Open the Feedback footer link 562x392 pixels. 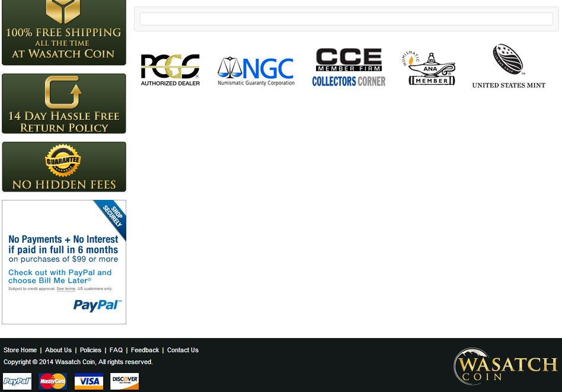[x=145, y=350]
